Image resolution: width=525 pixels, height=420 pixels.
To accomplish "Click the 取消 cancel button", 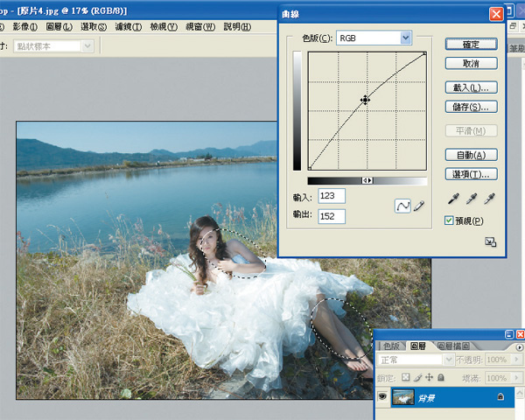I will (471, 63).
